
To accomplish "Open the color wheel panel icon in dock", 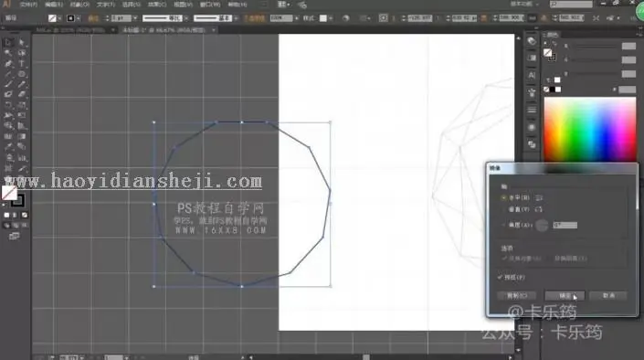I will pos(532,41).
